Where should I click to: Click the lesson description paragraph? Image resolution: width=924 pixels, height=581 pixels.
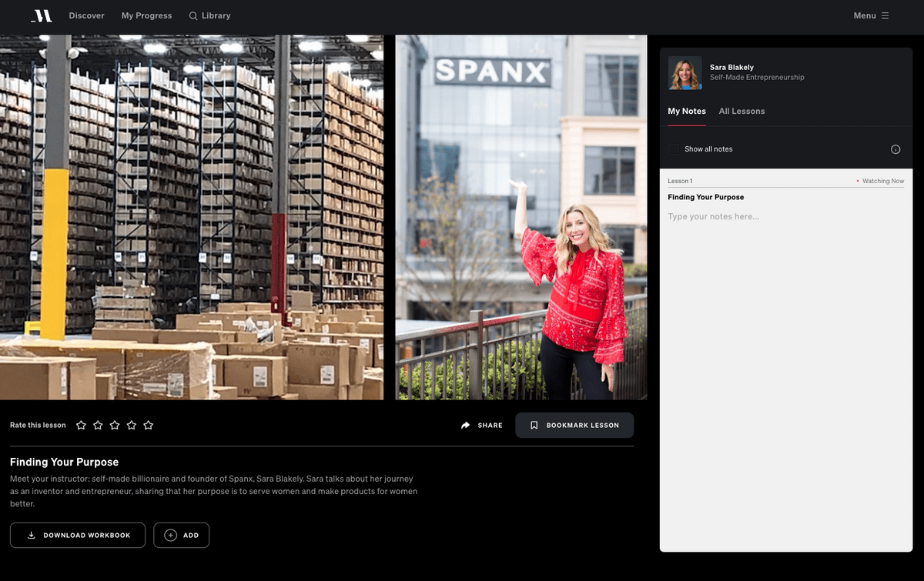tap(213, 491)
